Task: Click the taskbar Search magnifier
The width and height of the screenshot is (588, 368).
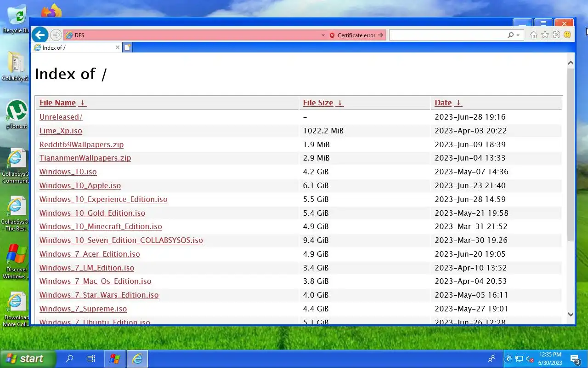Action: pyautogui.click(x=69, y=359)
